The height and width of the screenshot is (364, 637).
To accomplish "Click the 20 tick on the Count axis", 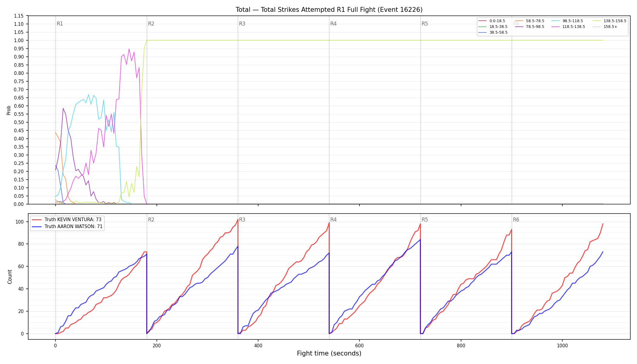I will click(x=21, y=312).
